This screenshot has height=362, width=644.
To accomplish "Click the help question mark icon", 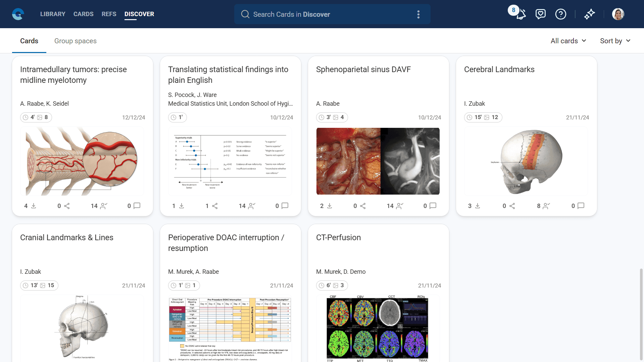I will pyautogui.click(x=560, y=14).
